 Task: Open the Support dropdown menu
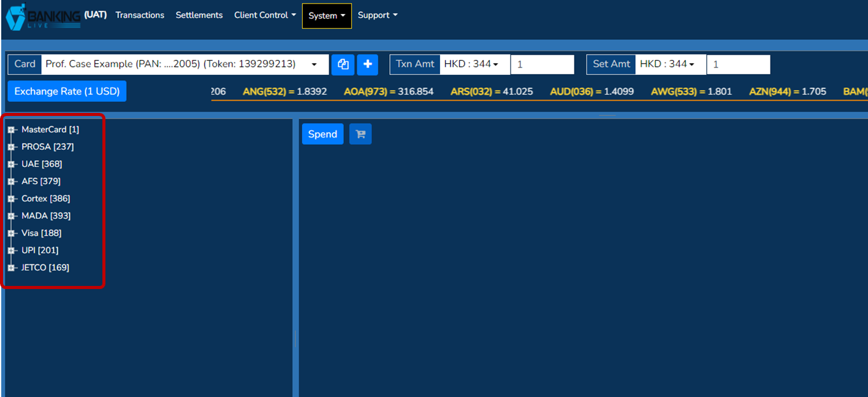pyautogui.click(x=378, y=15)
